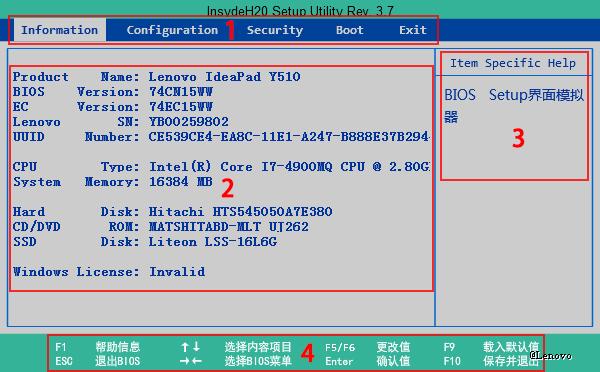Select Hard Disk value Hitachi HTS545050A7E380

click(x=240, y=212)
